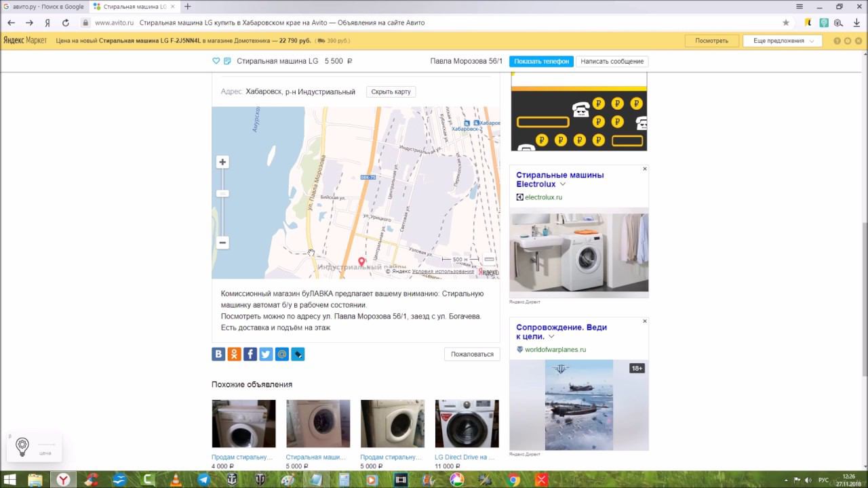Open similar listing LG Direct Drive thumbnail

(467, 424)
